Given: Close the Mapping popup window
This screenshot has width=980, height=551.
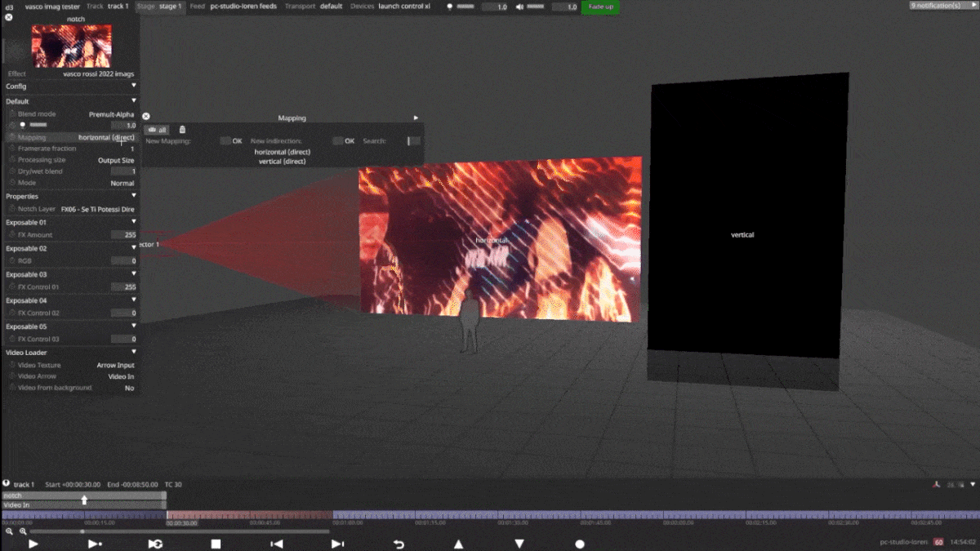Looking at the screenshot, I should tap(146, 118).
